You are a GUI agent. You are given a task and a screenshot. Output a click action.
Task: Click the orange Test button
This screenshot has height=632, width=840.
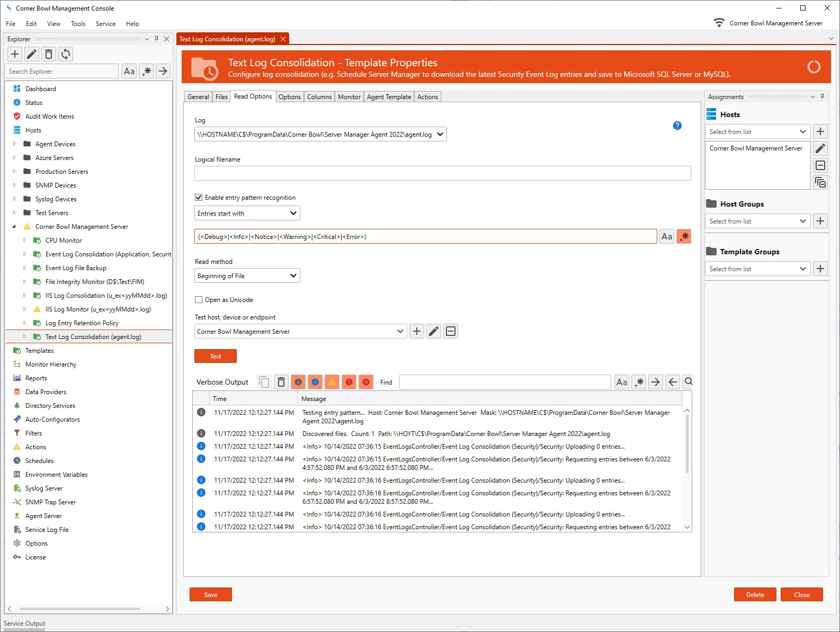click(215, 357)
